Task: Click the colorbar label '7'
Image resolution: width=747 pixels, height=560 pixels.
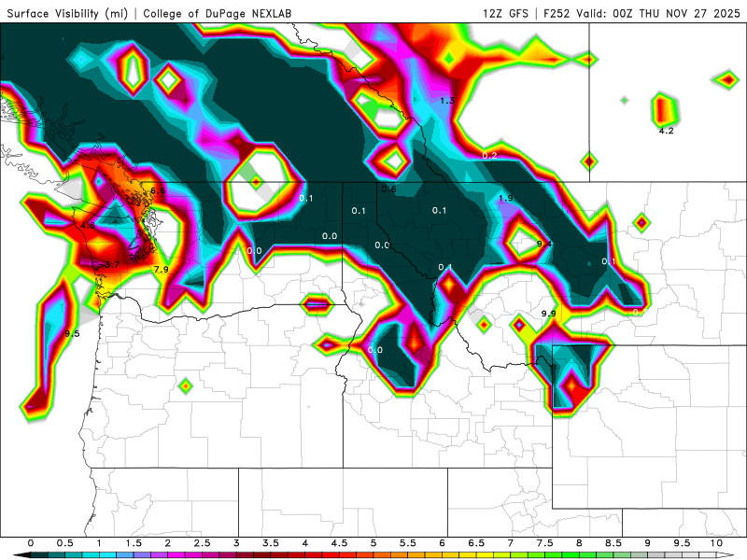Action: click(x=511, y=543)
